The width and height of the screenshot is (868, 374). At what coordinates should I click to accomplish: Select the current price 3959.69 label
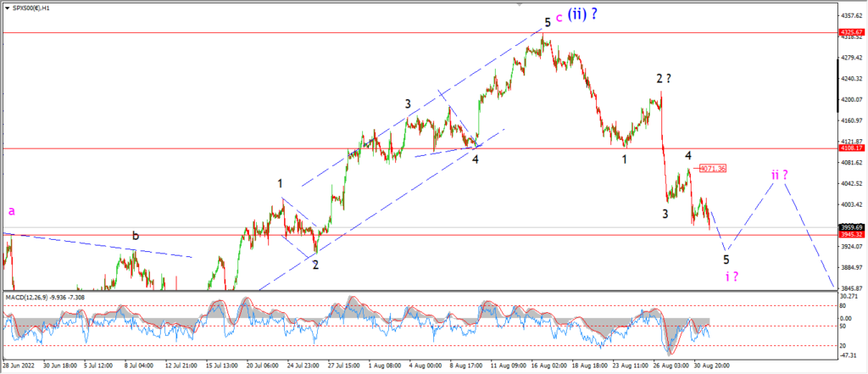coord(853,227)
